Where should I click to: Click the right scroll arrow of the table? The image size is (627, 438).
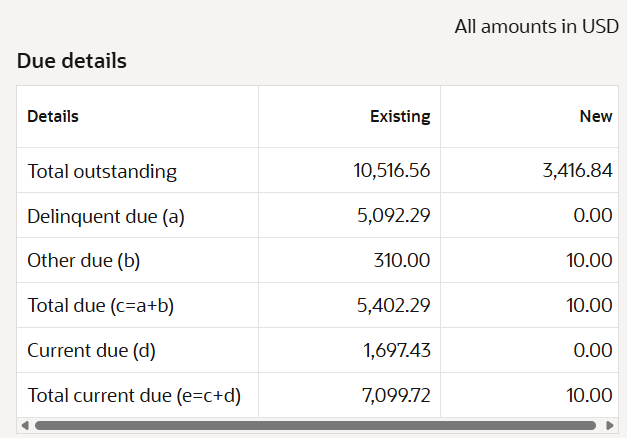pos(610,426)
